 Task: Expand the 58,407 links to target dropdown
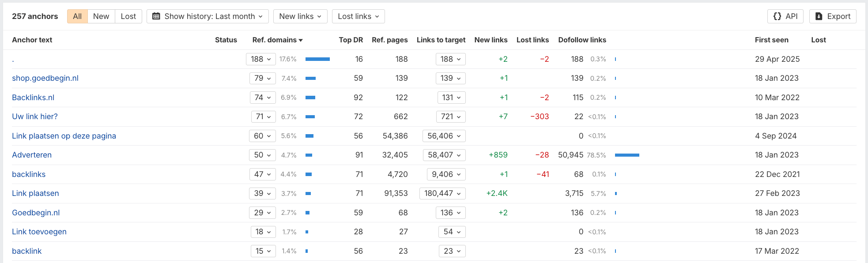[444, 155]
